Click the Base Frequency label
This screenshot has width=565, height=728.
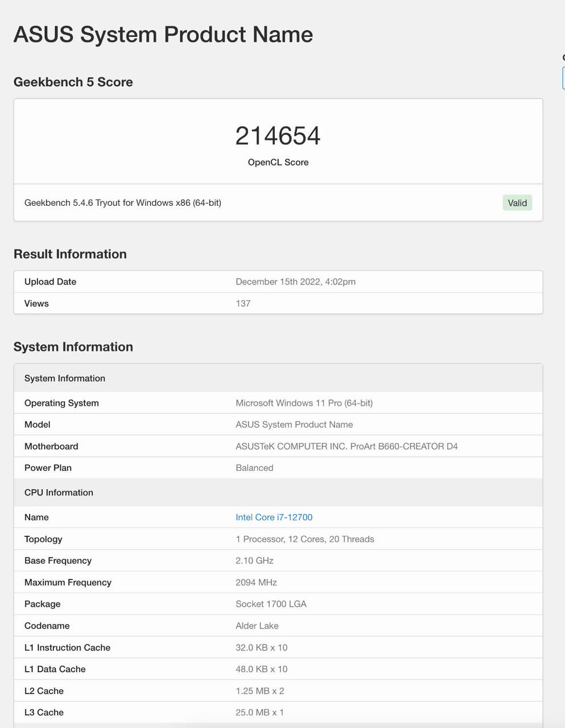coord(58,561)
